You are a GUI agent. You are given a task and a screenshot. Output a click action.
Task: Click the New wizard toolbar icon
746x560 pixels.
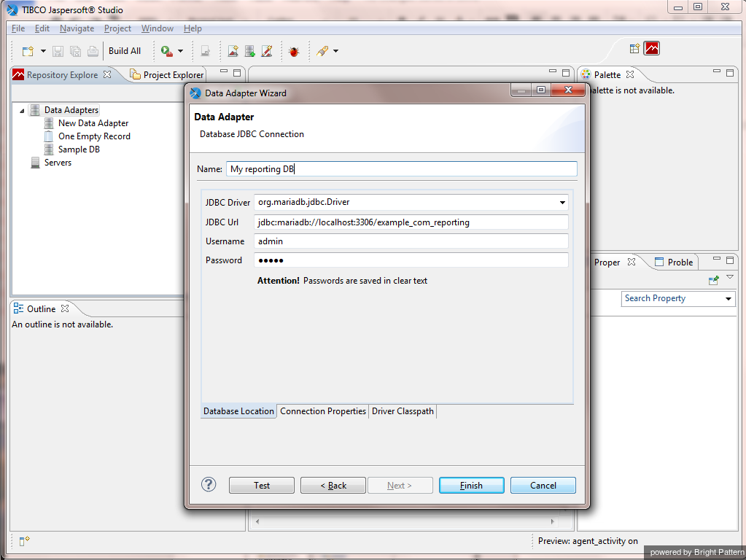coord(28,51)
